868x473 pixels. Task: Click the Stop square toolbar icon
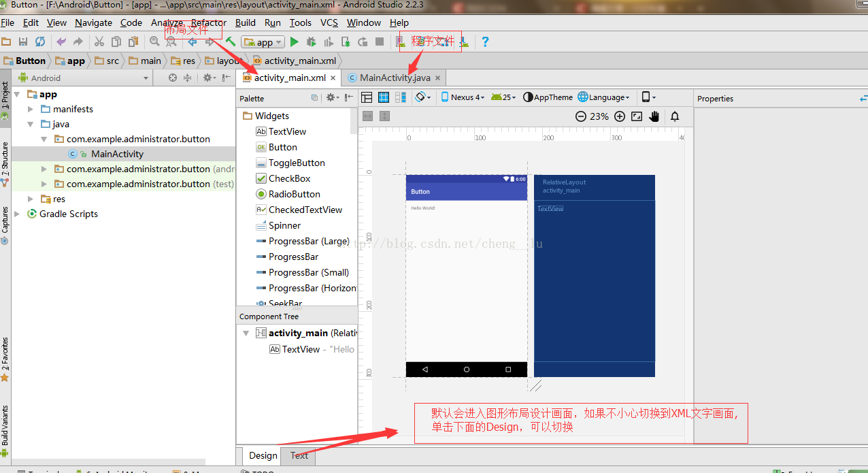[x=380, y=42]
